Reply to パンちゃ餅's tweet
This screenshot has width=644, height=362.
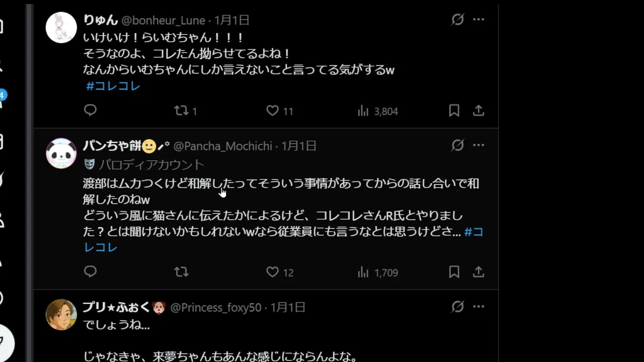[x=91, y=272]
